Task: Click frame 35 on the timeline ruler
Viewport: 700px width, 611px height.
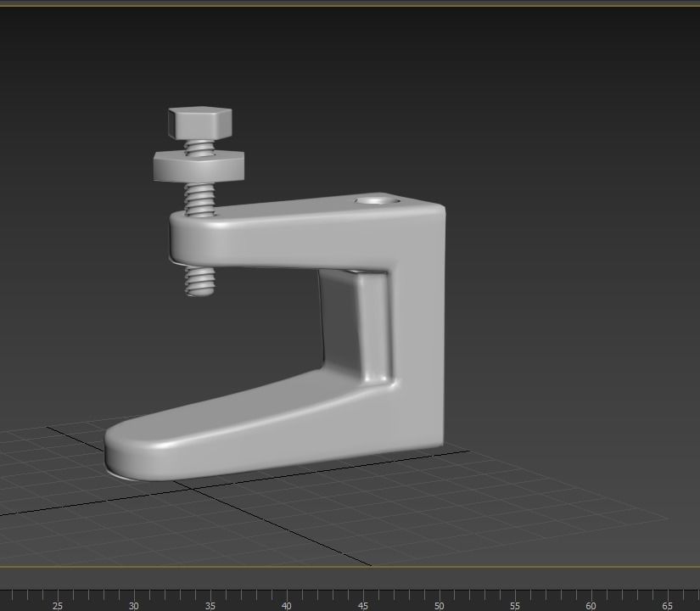Action: [210, 606]
